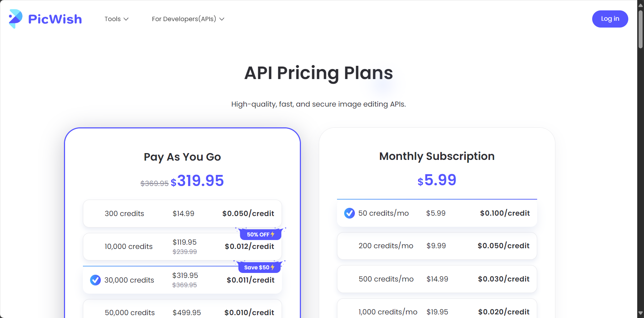Choose the 200 credits/mo subscription
The height and width of the screenshot is (318, 644).
[437, 246]
